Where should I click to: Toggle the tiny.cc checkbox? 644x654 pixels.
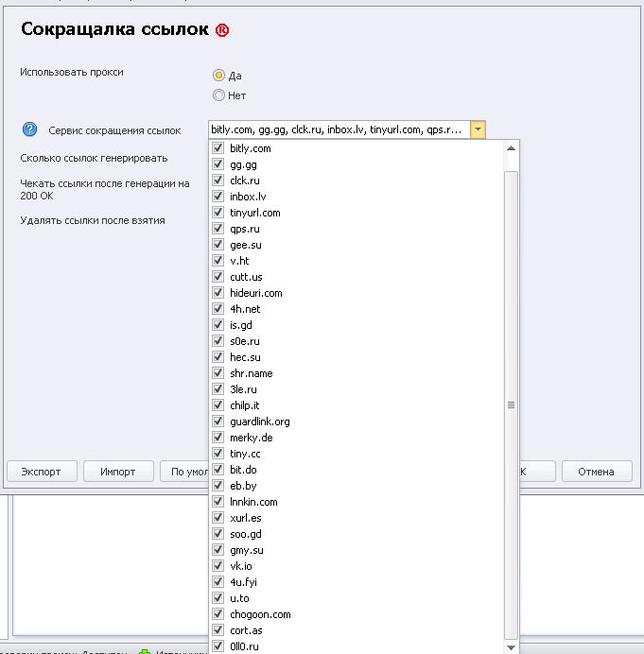pyautogui.click(x=218, y=454)
